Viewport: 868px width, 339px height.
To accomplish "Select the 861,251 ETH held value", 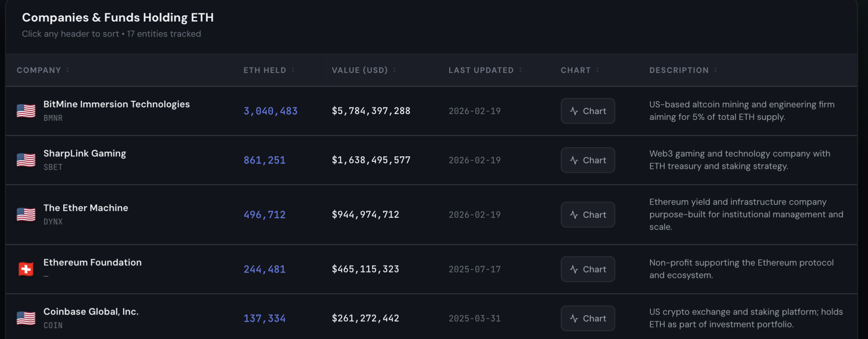I will [264, 160].
